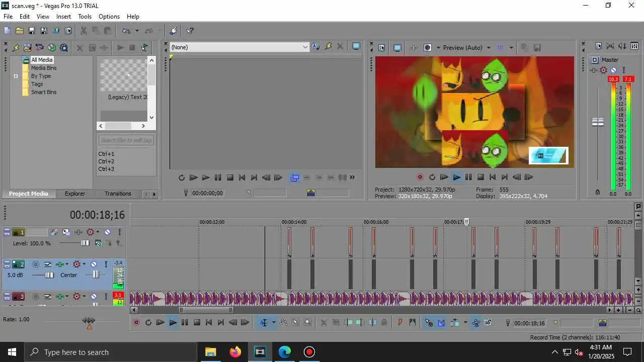Image resolution: width=644 pixels, height=362 pixels.
Task: Click the Render As toolbar icon
Action: [x=56, y=31]
